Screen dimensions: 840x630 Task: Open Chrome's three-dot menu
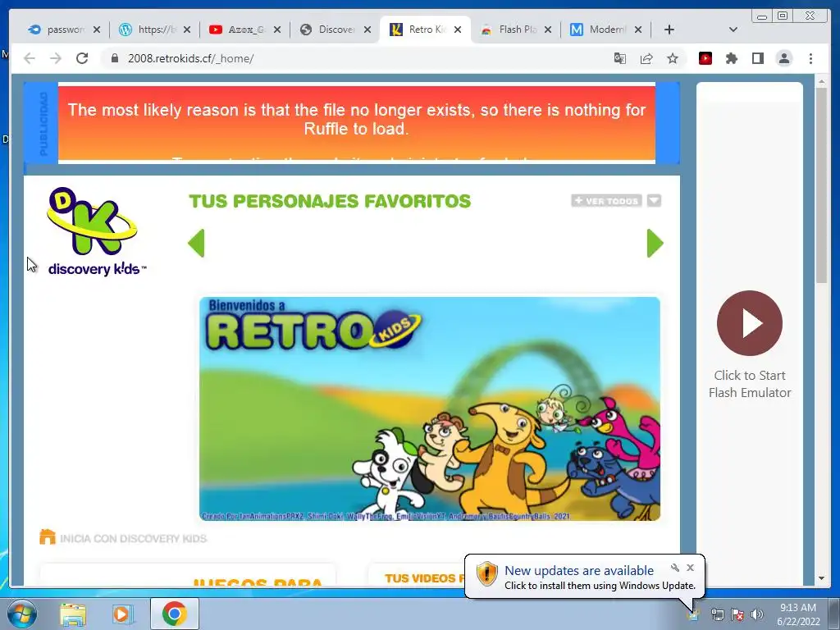pyautogui.click(x=810, y=58)
